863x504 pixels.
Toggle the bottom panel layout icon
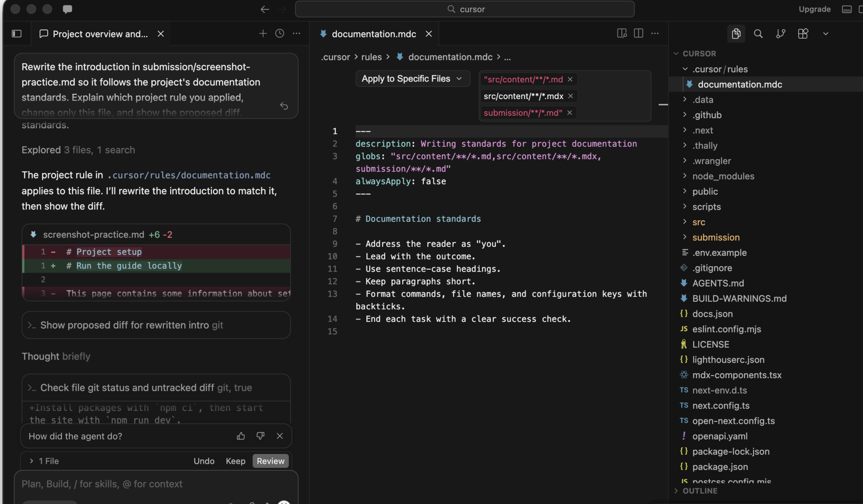coord(847,9)
